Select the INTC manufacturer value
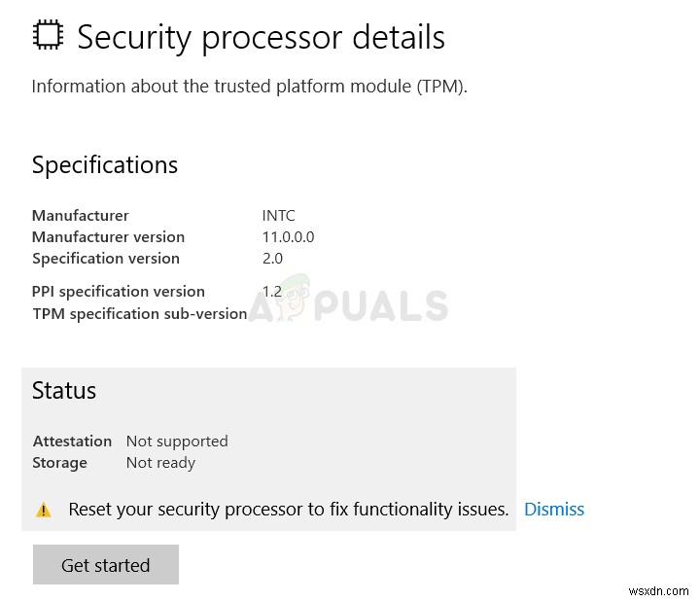The width and height of the screenshot is (700, 601). tap(280, 215)
